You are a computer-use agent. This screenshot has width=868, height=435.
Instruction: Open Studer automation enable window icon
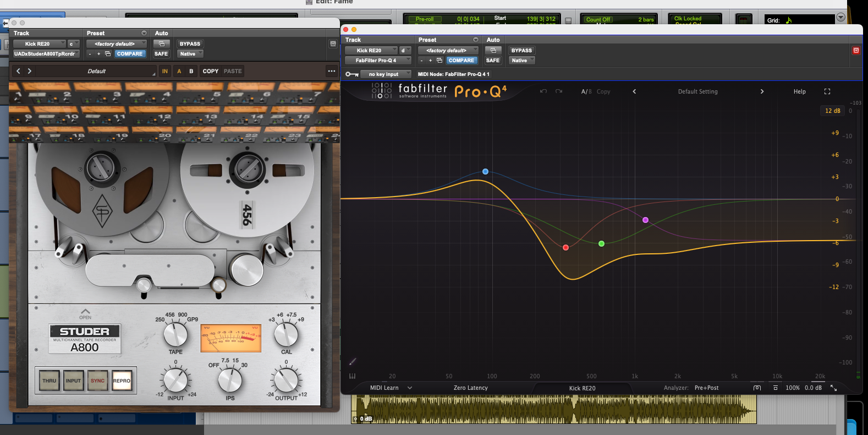(x=161, y=44)
